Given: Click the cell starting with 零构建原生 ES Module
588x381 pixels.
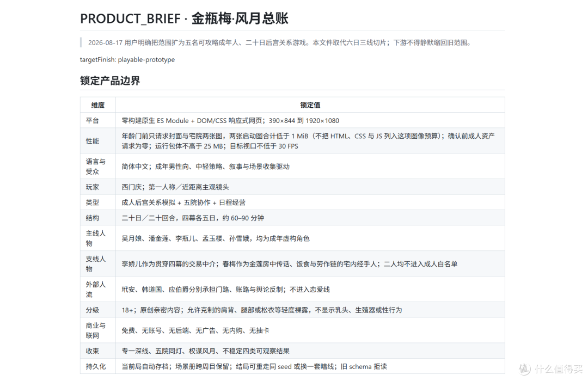Looking at the screenshot, I should 310,120.
